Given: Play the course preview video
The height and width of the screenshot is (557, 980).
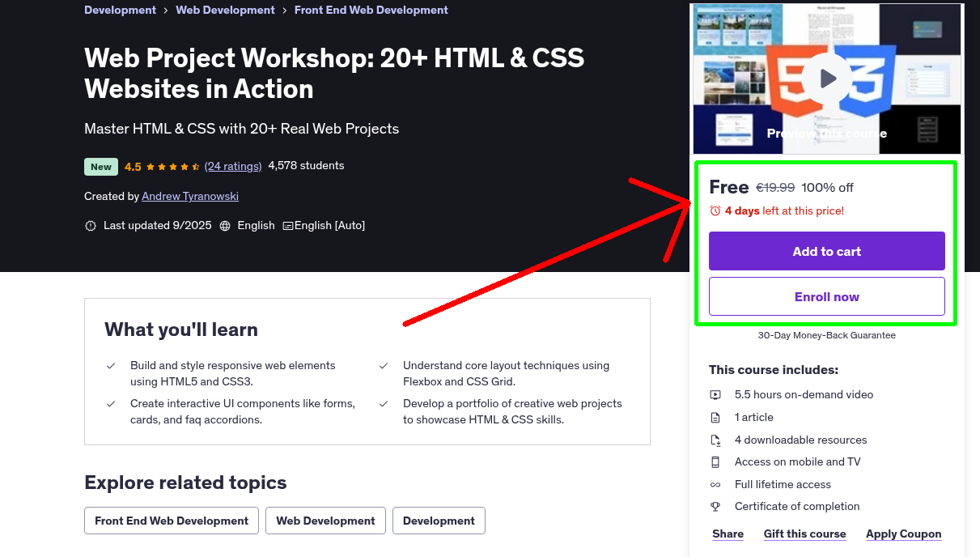Looking at the screenshot, I should click(827, 79).
